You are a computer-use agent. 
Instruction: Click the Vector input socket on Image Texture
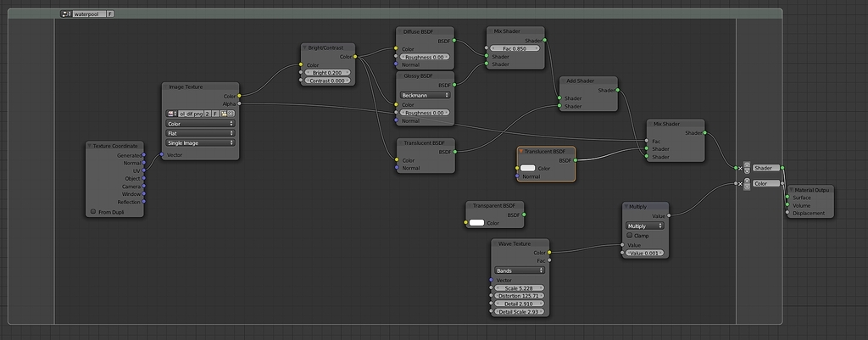click(162, 155)
